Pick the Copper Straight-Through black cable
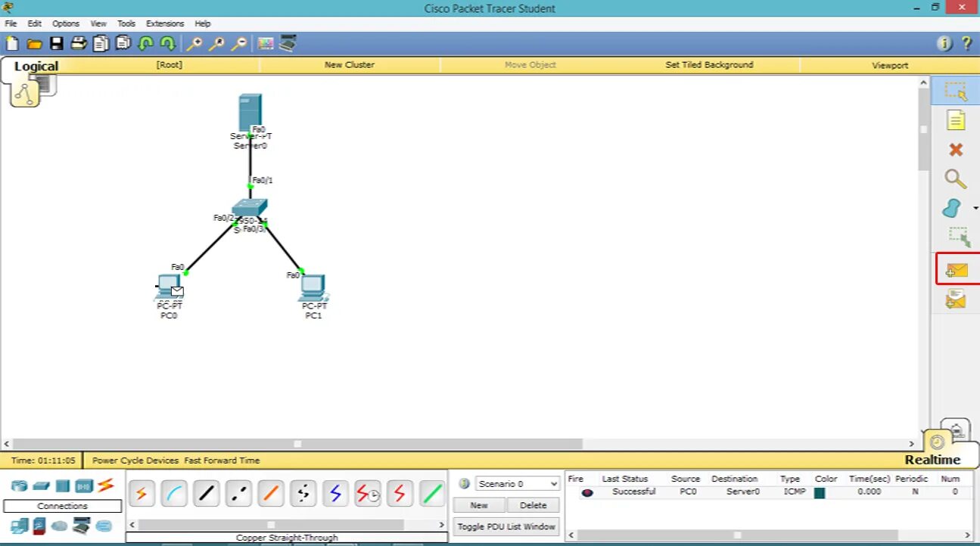Image resolution: width=980 pixels, height=546 pixels. [206, 494]
